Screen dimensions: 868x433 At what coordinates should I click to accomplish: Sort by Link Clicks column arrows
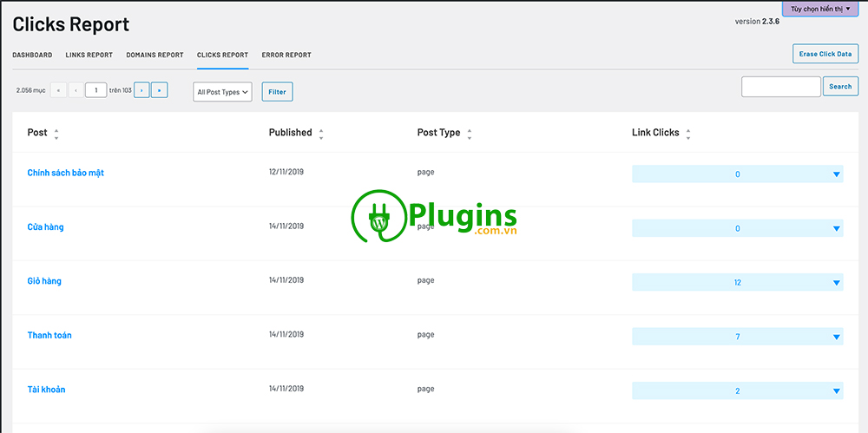click(688, 134)
